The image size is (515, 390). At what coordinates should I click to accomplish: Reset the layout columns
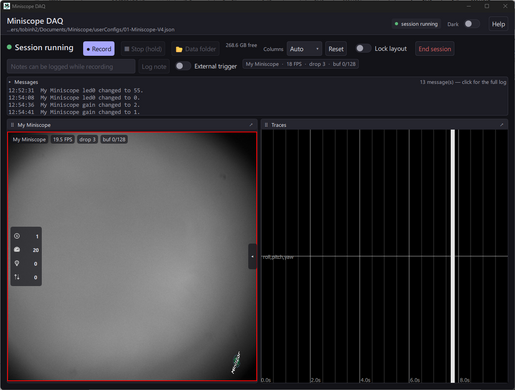[x=336, y=49]
